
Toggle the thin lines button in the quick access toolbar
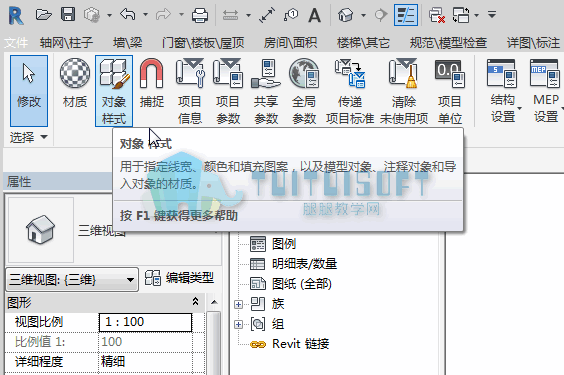(406, 15)
